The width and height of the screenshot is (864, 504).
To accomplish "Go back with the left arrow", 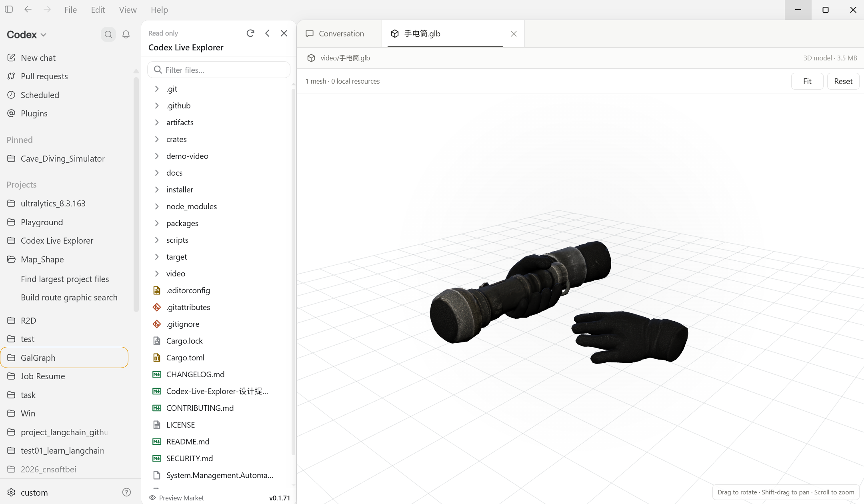I will click(28, 9).
